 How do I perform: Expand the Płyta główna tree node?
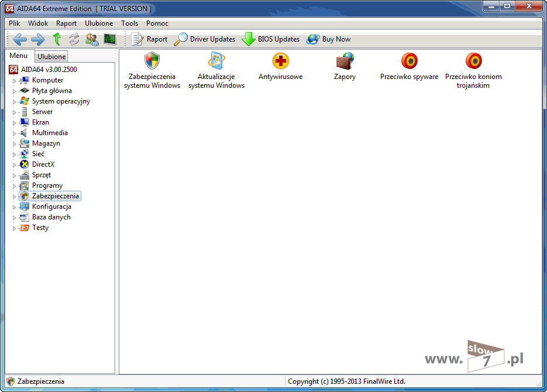(x=14, y=91)
